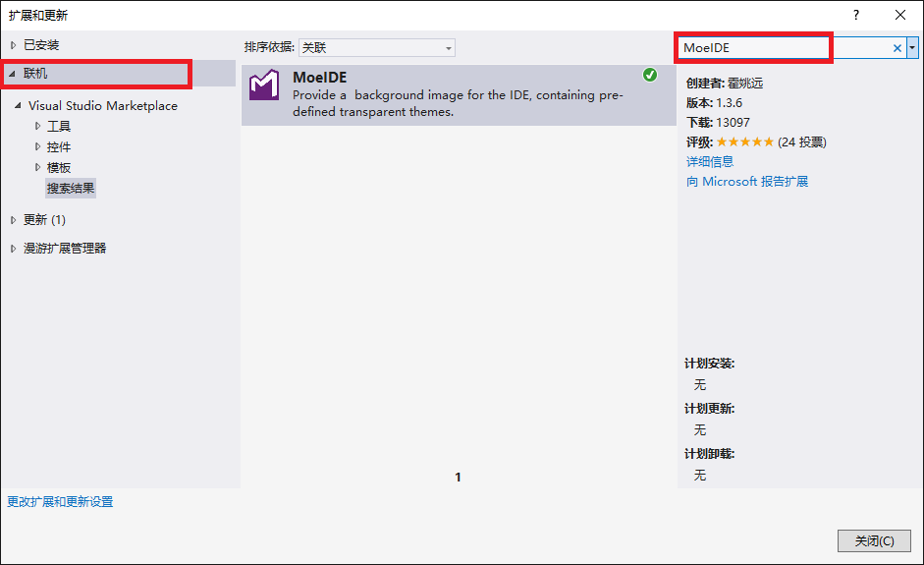Expand the 控件 category arrow

coord(37,146)
